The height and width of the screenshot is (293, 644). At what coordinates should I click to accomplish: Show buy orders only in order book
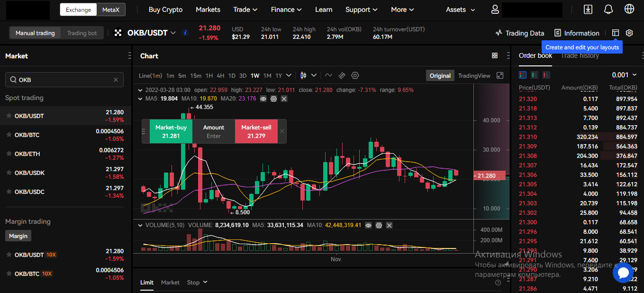tap(535, 75)
